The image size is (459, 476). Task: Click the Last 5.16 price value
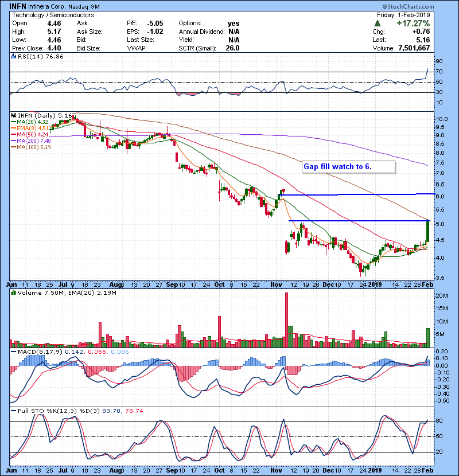pos(423,40)
